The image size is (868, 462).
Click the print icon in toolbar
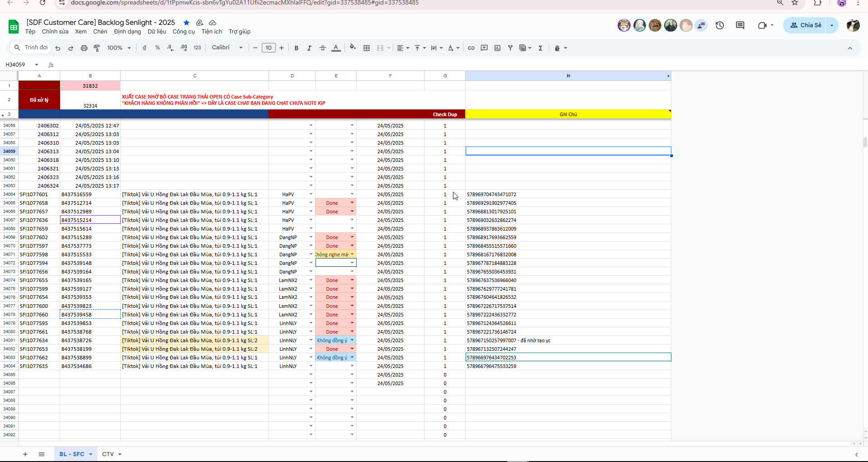tap(84, 48)
